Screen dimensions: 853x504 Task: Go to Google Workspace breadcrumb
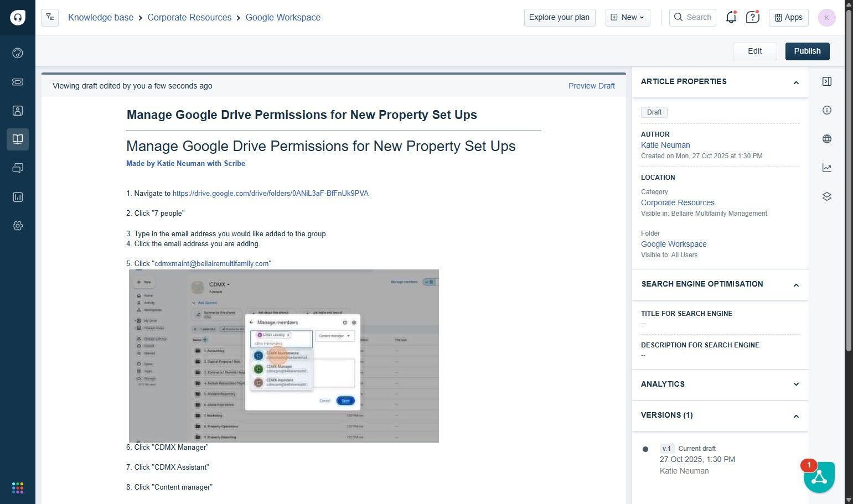coord(283,17)
